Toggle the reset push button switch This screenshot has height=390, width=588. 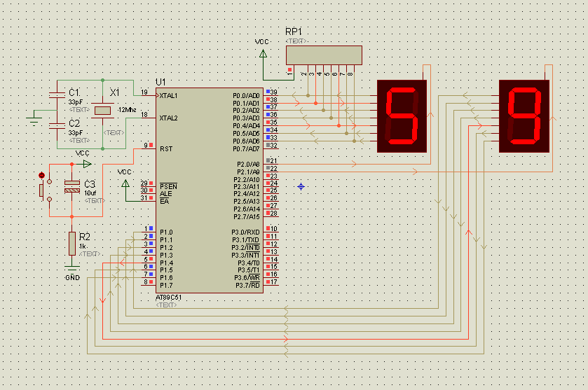pyautogui.click(x=46, y=190)
